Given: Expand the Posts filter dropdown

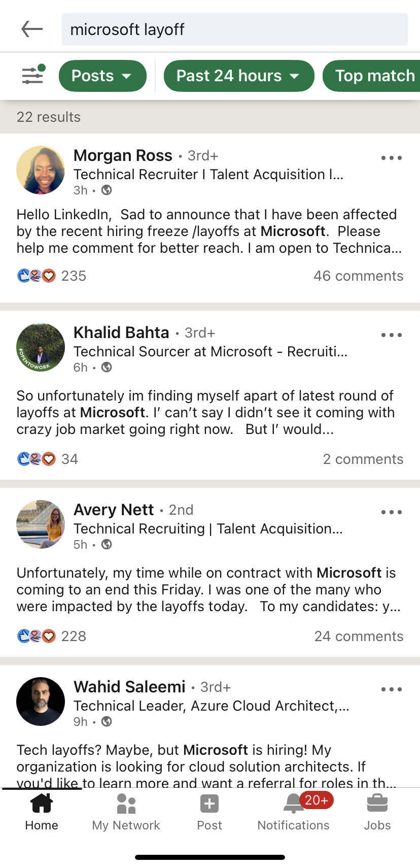Looking at the screenshot, I should click(x=102, y=75).
